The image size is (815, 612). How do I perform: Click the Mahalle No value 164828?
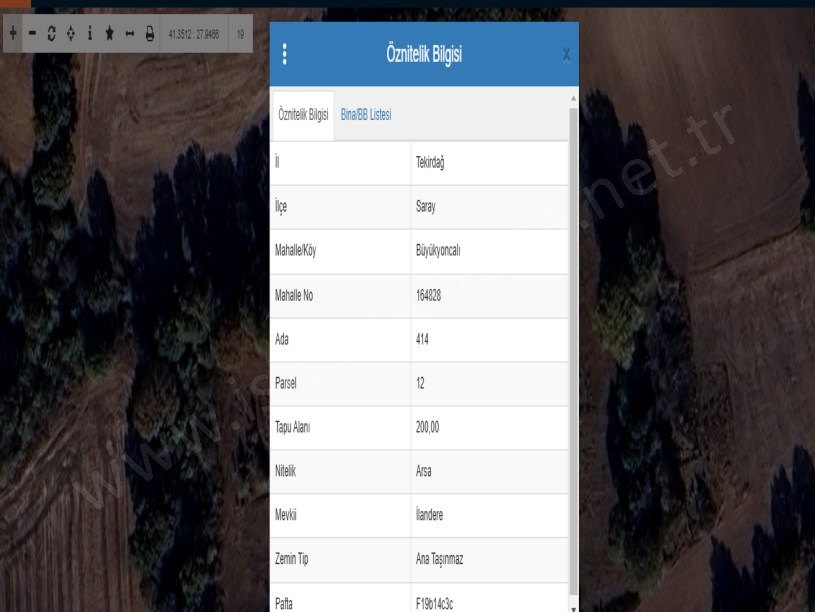(x=432, y=296)
